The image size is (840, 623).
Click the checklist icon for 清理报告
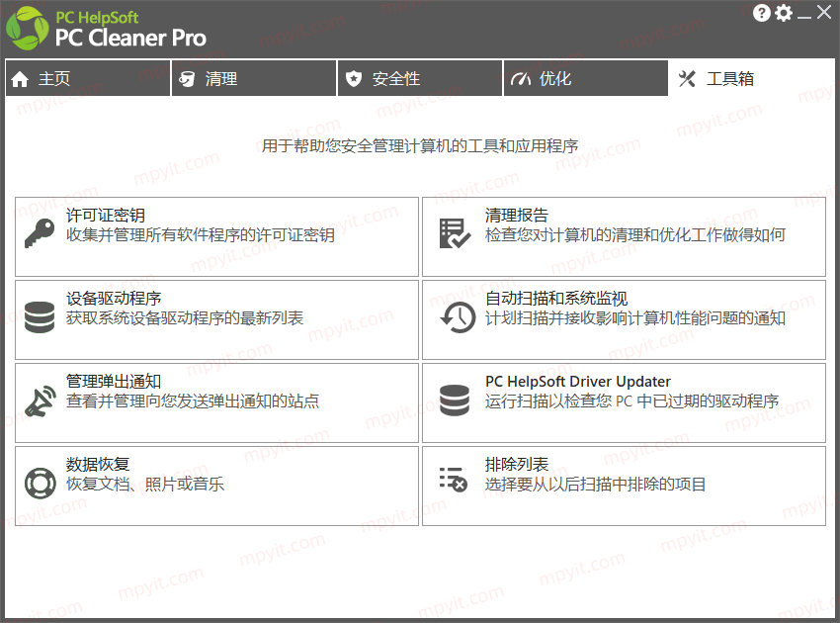coord(455,233)
